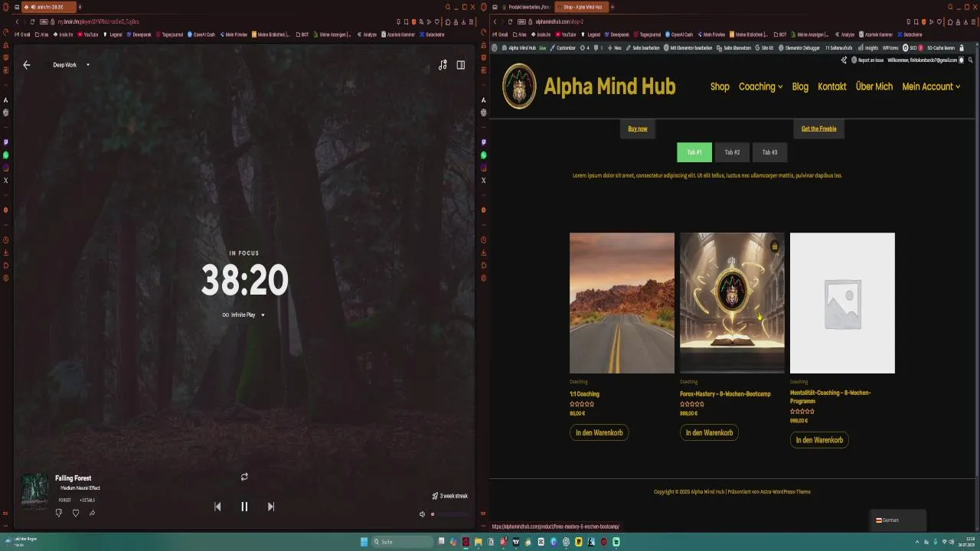Image resolution: width=980 pixels, height=551 pixels.
Task: Open the Mentalität-Coaching placeholder image
Action: tap(842, 303)
